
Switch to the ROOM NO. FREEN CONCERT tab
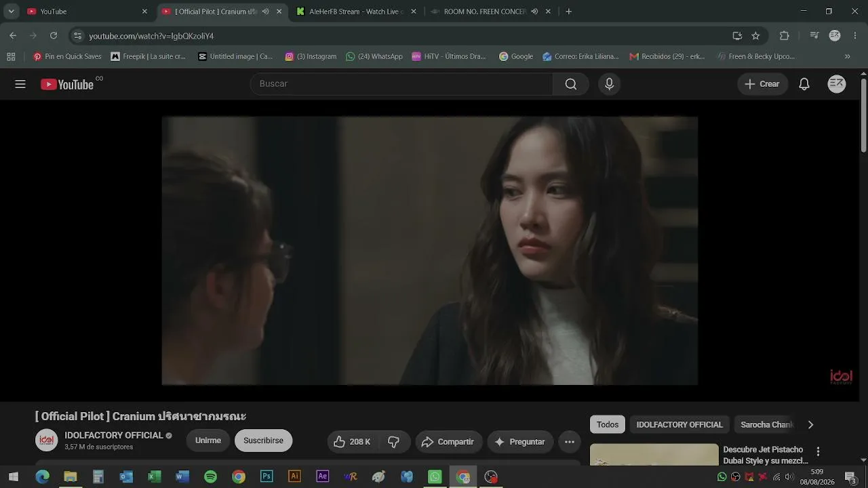coord(491,12)
